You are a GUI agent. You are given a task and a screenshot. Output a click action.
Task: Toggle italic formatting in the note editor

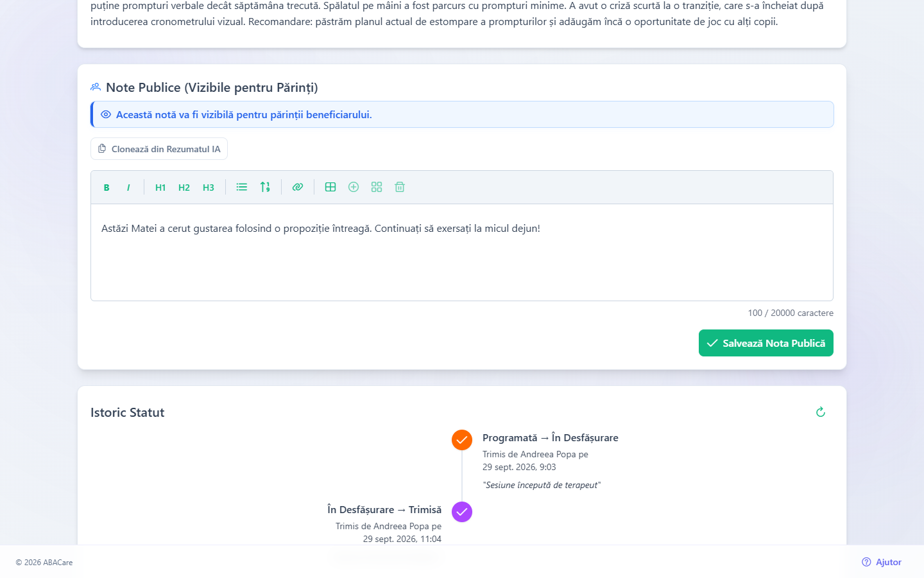click(x=128, y=188)
